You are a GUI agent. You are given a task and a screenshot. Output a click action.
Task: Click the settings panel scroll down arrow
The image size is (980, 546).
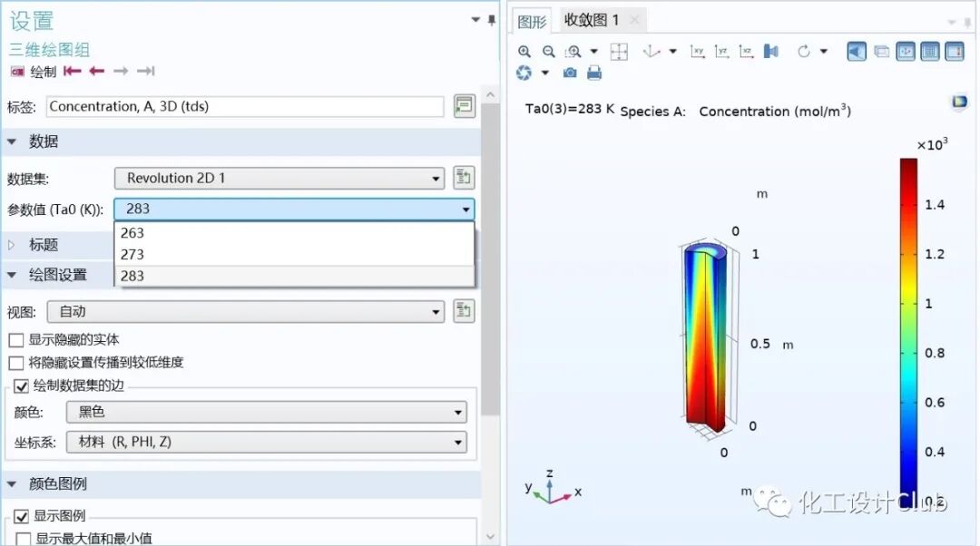[491, 537]
